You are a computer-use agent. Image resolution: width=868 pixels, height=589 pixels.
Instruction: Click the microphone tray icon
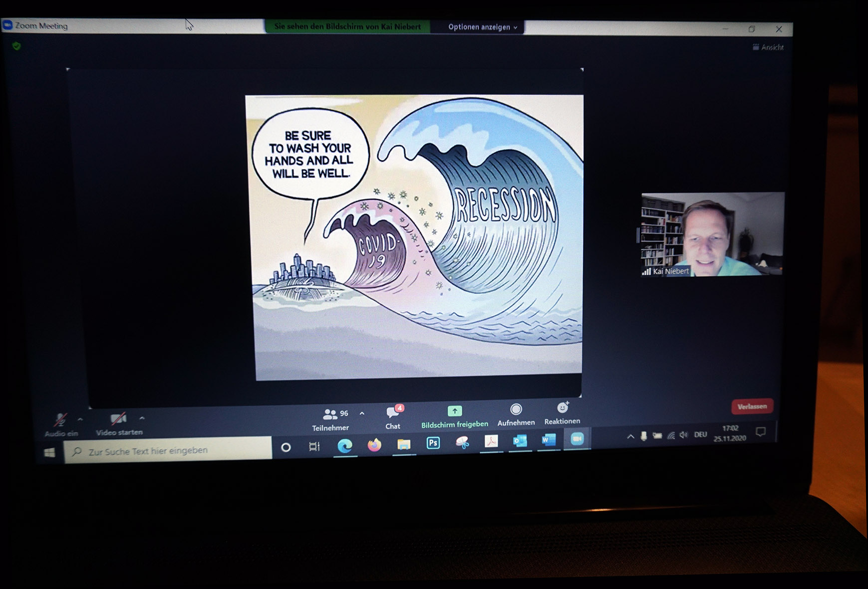click(x=644, y=436)
